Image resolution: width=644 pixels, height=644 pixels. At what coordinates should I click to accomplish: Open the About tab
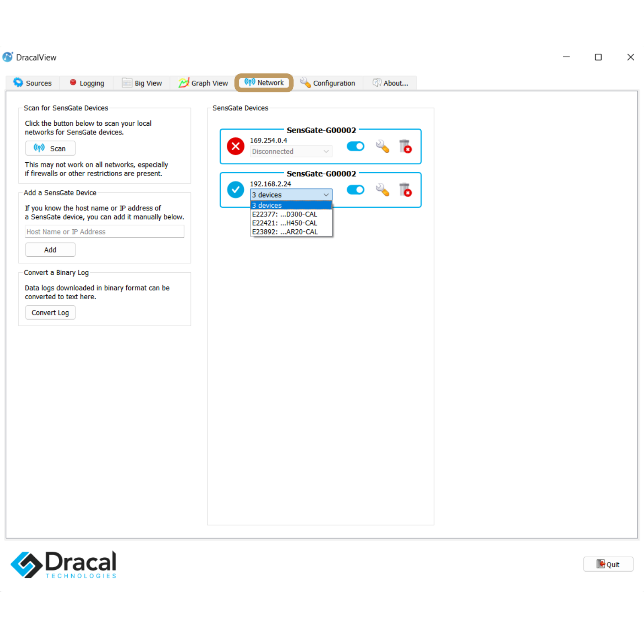[390, 83]
